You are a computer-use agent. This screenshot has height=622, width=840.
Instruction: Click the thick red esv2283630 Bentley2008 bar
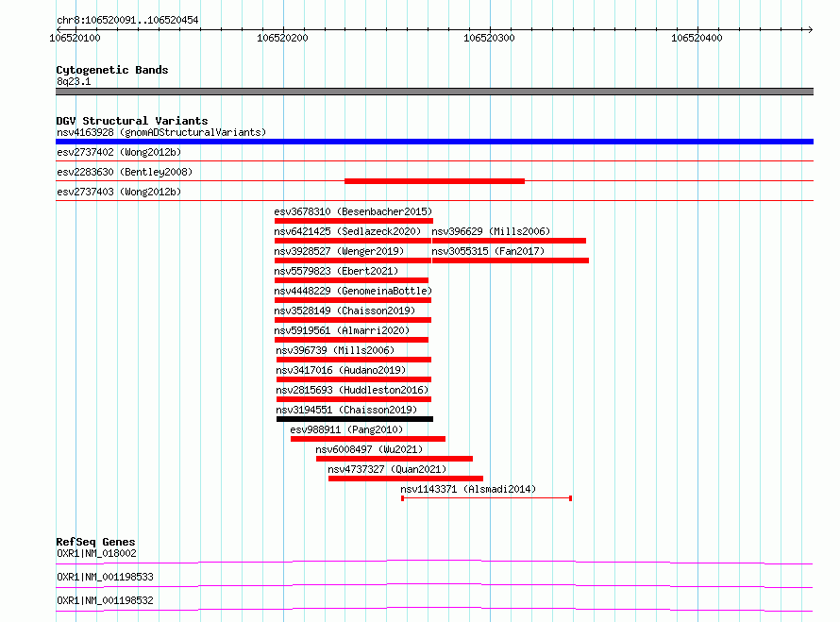434,181
